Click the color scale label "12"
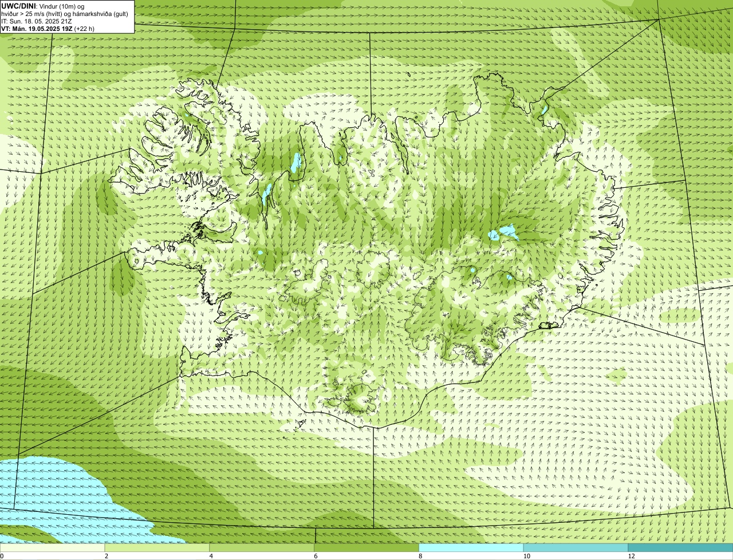Viewport: 733px width, 560px height. (x=631, y=556)
